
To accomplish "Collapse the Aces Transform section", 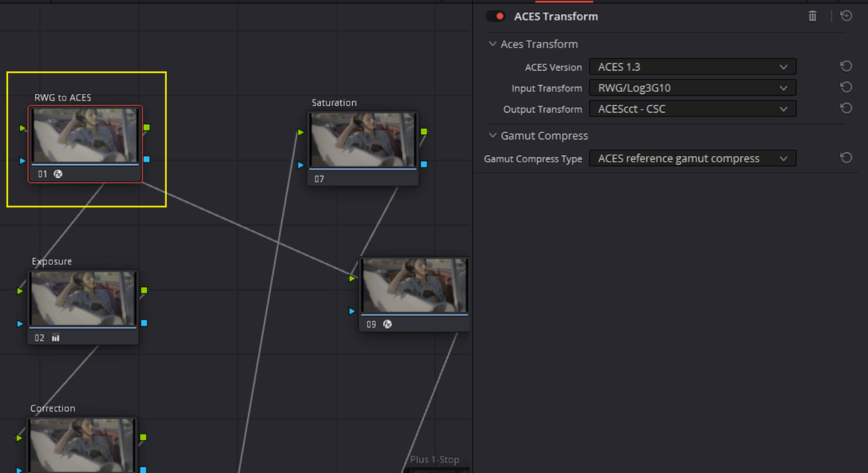I will tap(492, 44).
